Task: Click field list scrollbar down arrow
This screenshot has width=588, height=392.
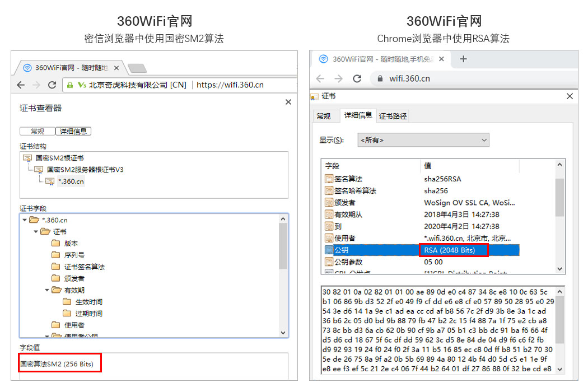Action: tap(559, 269)
